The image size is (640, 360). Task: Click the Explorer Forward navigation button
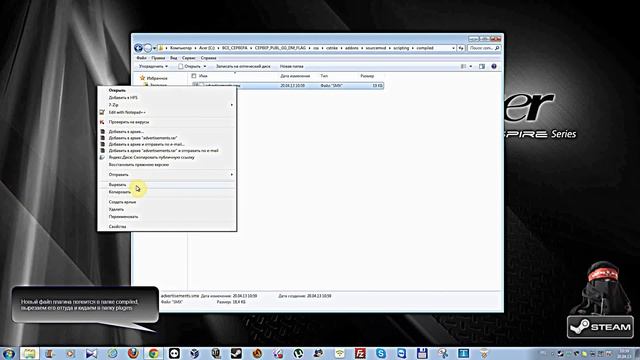click(148, 48)
